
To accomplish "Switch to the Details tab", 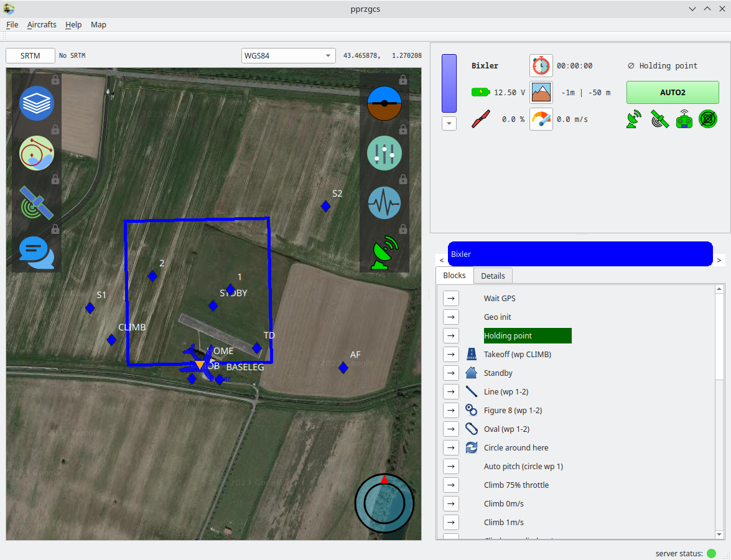I will click(493, 276).
